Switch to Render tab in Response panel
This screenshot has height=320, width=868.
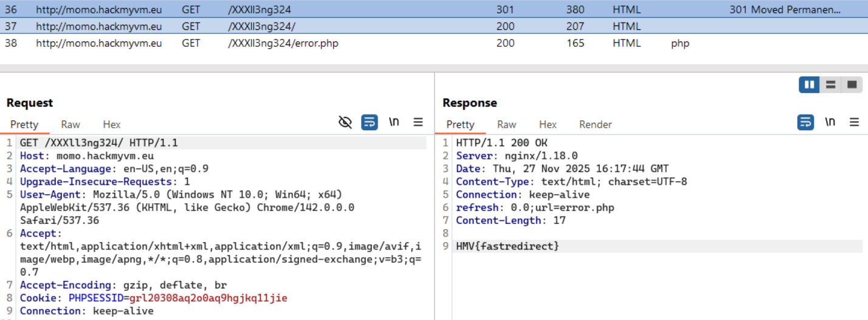[595, 125]
